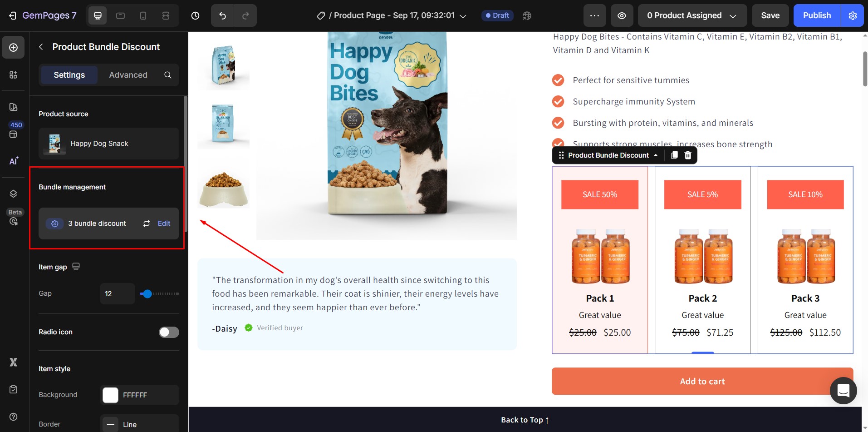Viewport: 868px width, 432px height.
Task: Select the Settings tab
Action: [69, 75]
